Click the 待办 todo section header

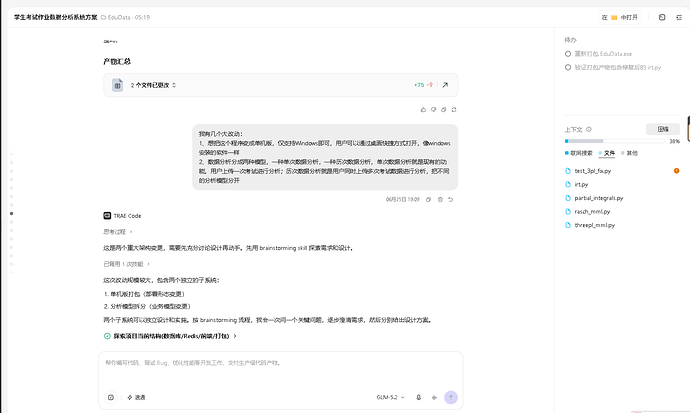[570, 40]
